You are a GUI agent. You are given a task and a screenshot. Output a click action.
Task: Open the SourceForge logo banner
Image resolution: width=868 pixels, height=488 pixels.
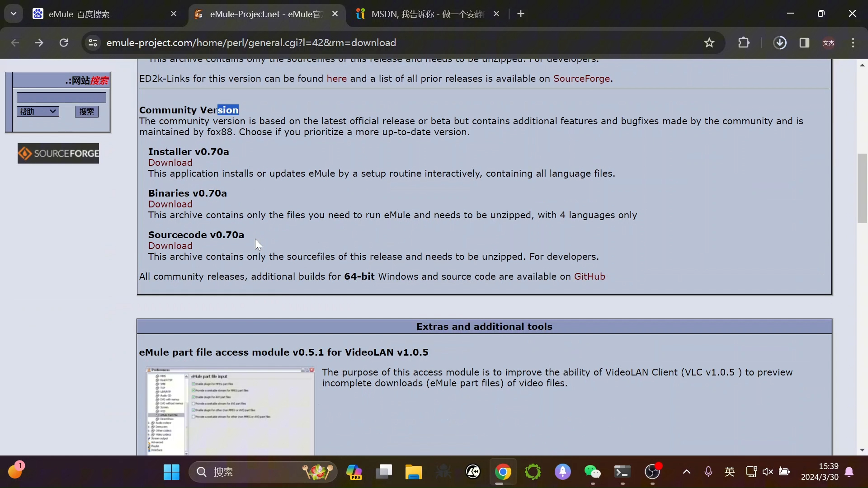(58, 154)
